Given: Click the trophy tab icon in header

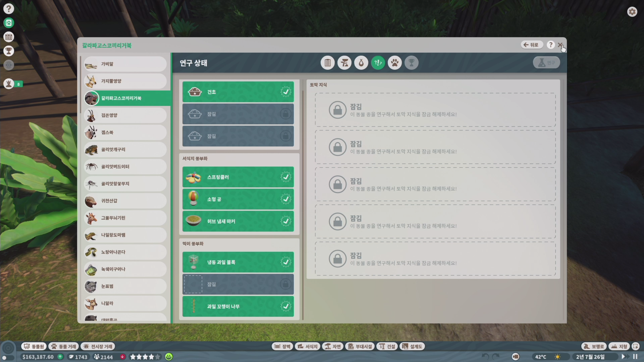Looking at the screenshot, I should tap(411, 63).
